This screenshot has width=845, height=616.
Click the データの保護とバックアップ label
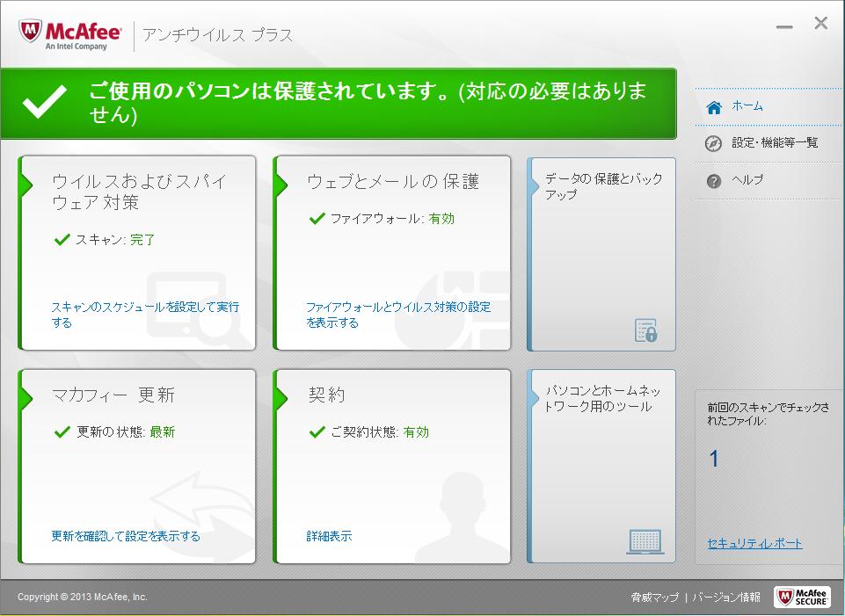(603, 186)
